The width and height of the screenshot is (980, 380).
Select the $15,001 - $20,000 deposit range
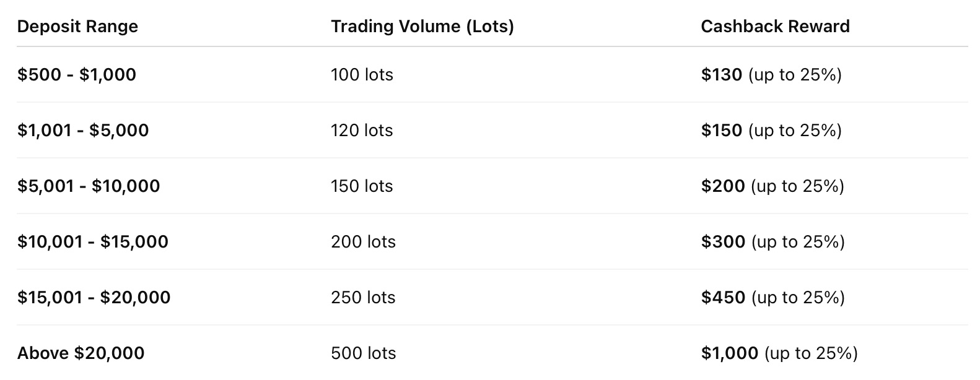pos(94,298)
